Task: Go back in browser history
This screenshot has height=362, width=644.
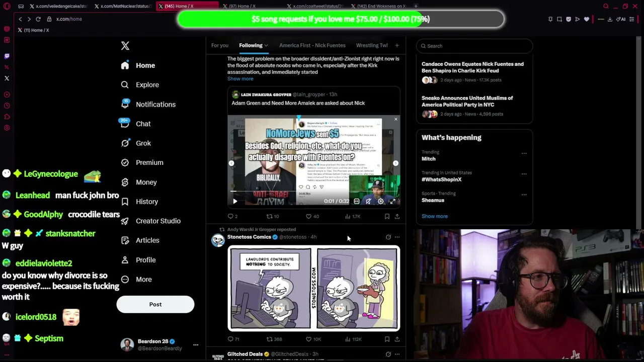Action: point(20,19)
